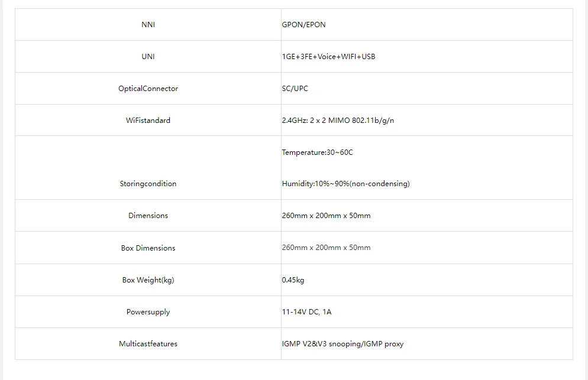Click the Storingcondition label

(148, 184)
